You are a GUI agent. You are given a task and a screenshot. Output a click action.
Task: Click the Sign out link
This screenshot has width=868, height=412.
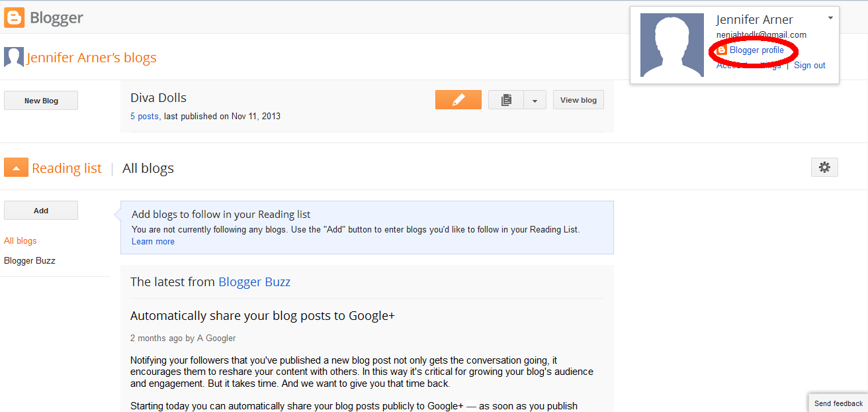(810, 66)
